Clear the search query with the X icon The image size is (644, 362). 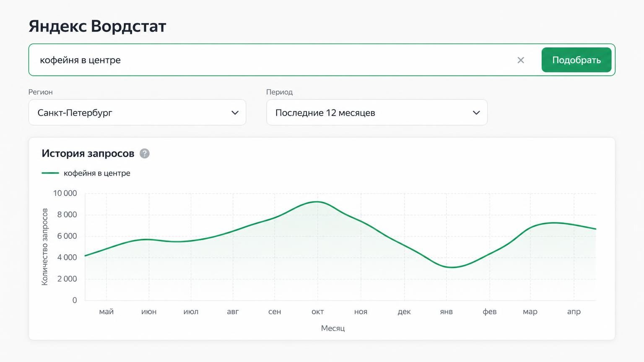pyautogui.click(x=521, y=60)
